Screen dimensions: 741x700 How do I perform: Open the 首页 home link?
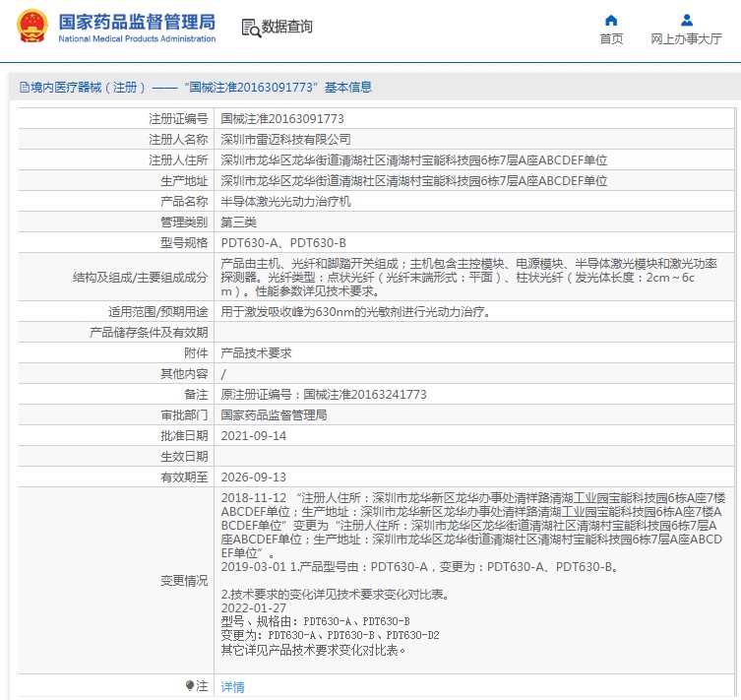611,38
